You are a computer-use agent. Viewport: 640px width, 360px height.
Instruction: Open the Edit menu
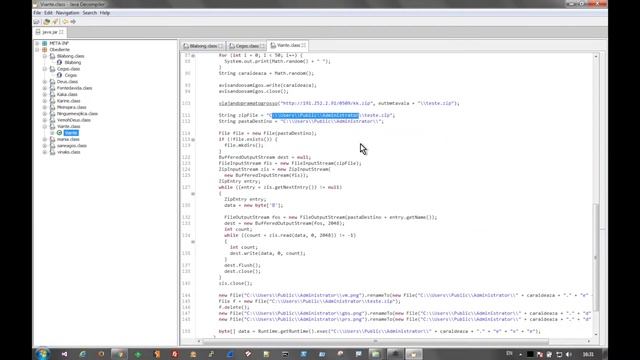pos(48,13)
